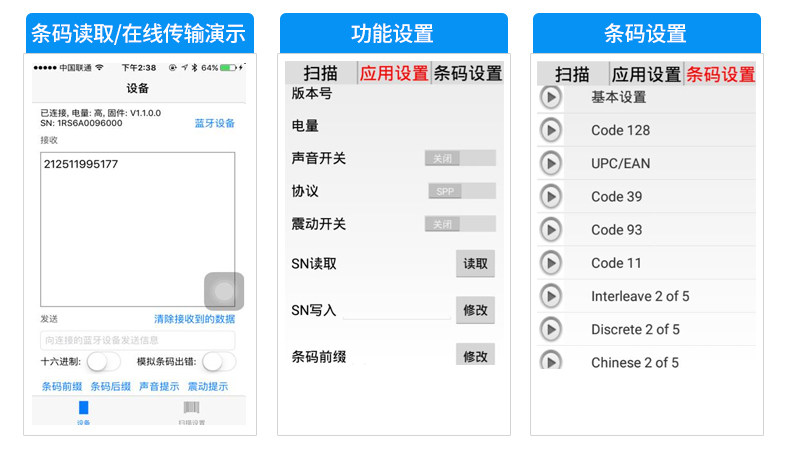Screen dimensions: 790x466
Task: Switch to 扫描 tab in 条码设置 panel
Action: click(572, 74)
